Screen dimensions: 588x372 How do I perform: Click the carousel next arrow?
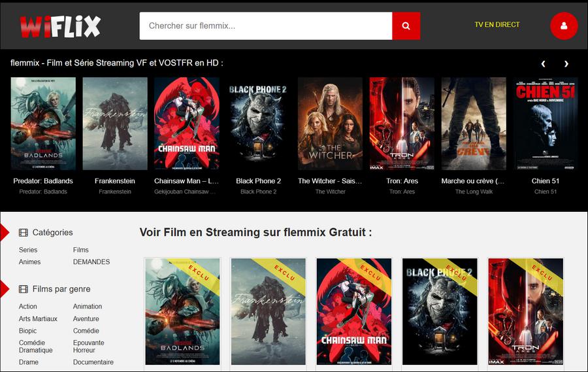[x=566, y=64]
